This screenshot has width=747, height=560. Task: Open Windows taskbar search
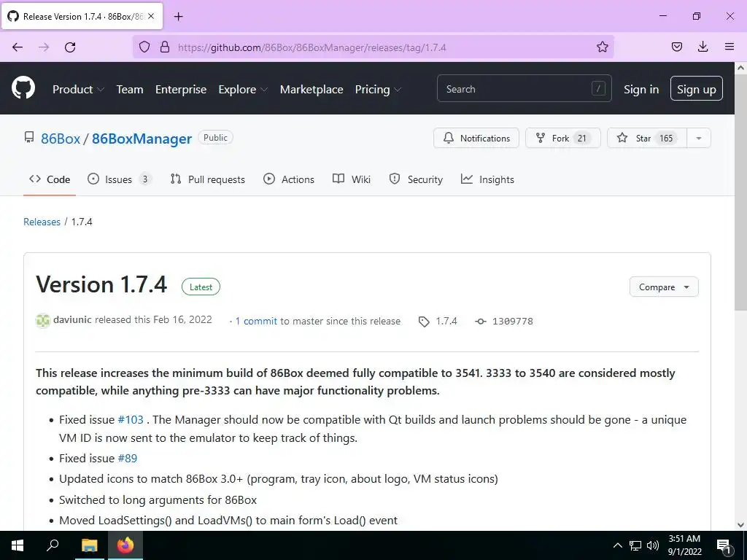point(53,545)
